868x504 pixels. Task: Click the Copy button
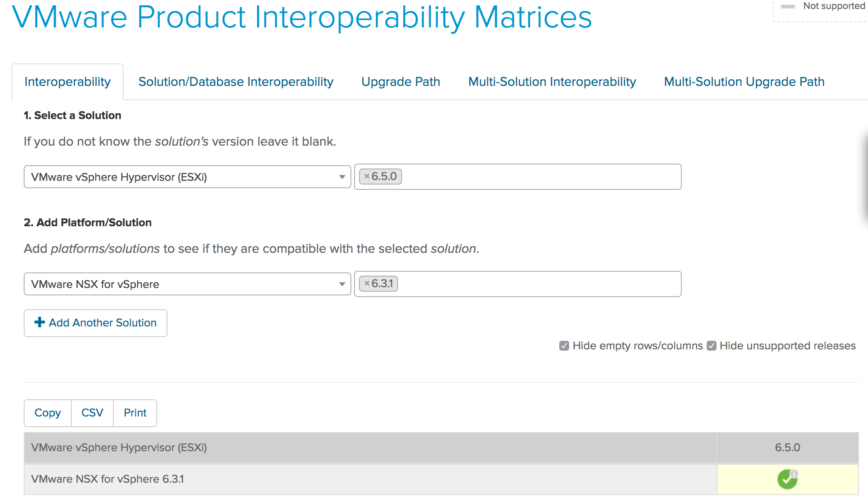(47, 413)
